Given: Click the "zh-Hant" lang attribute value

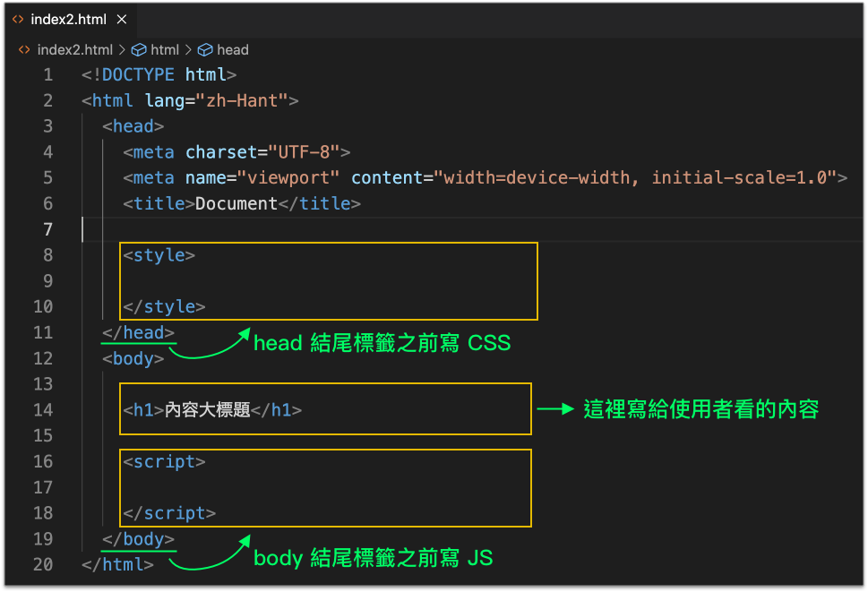Looking at the screenshot, I should tap(242, 100).
